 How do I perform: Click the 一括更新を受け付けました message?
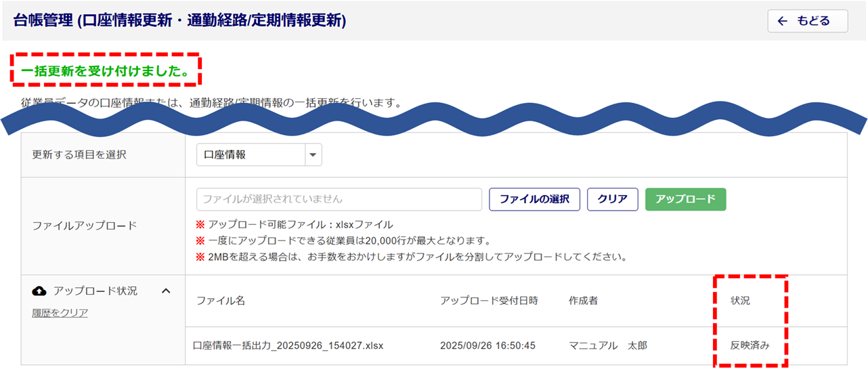click(x=106, y=70)
